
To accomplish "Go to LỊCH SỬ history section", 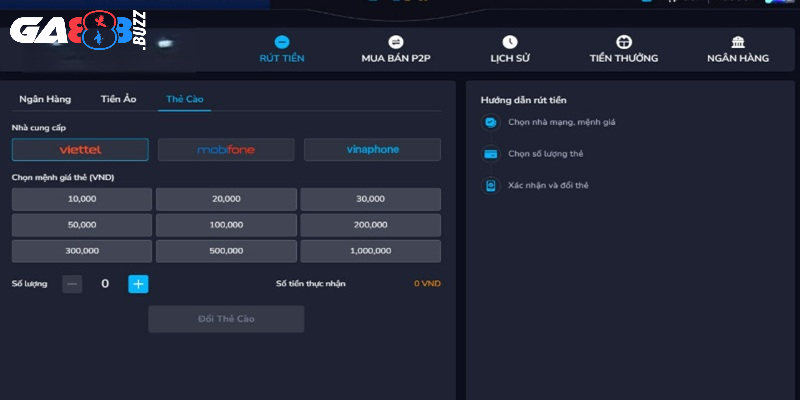I will pos(510,58).
